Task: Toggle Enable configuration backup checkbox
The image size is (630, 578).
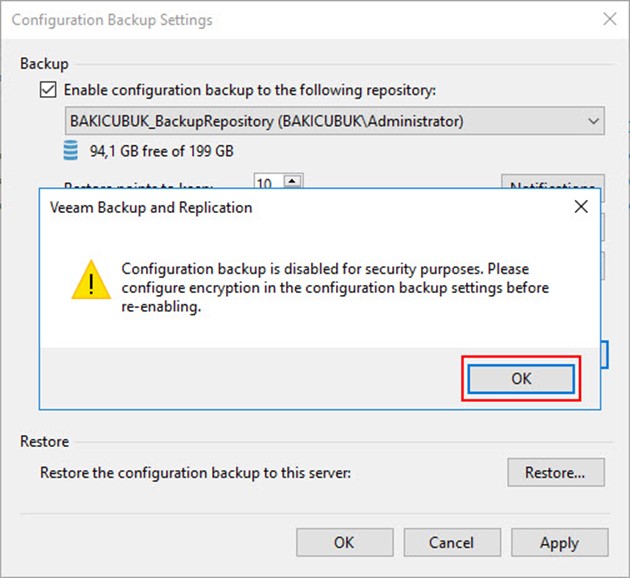Action: [x=48, y=90]
